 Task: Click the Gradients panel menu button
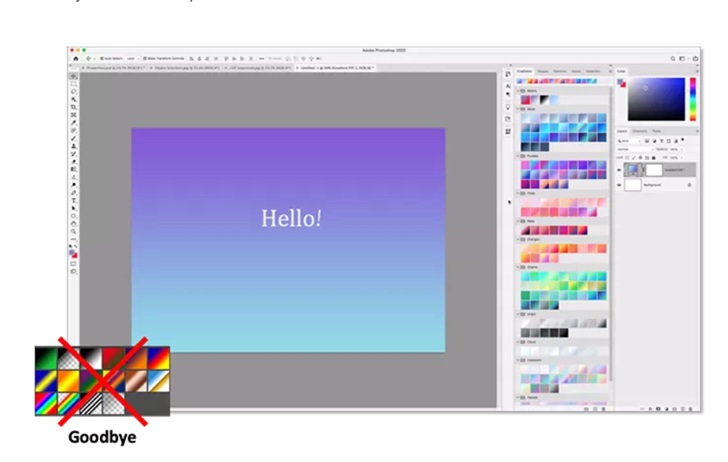click(x=610, y=72)
